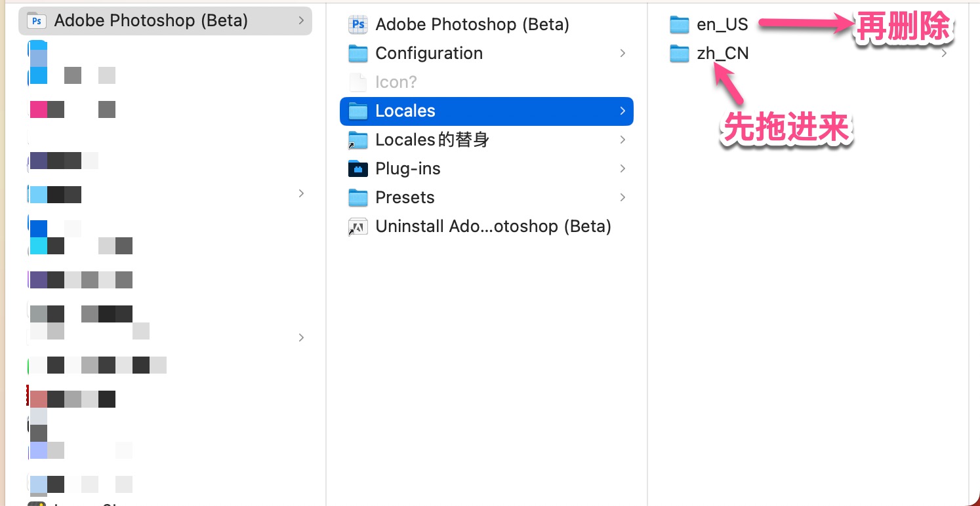Expand the Locales的替身 chevron

(x=623, y=140)
